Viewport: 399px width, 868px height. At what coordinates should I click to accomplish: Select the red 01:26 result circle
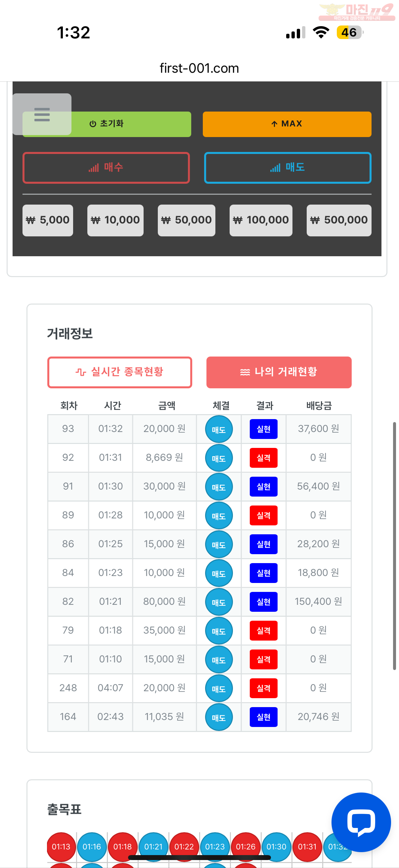[246, 847]
